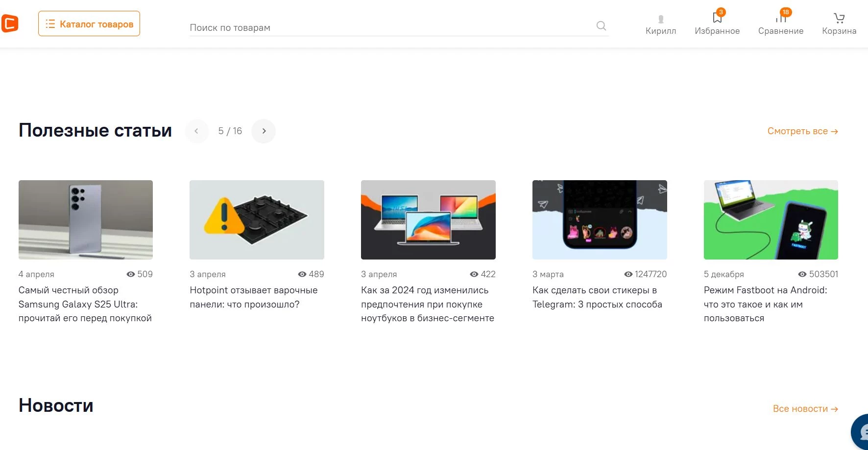Screen dimensions: 868x450
Task: Click Смотреть все articles link
Action: click(x=802, y=131)
